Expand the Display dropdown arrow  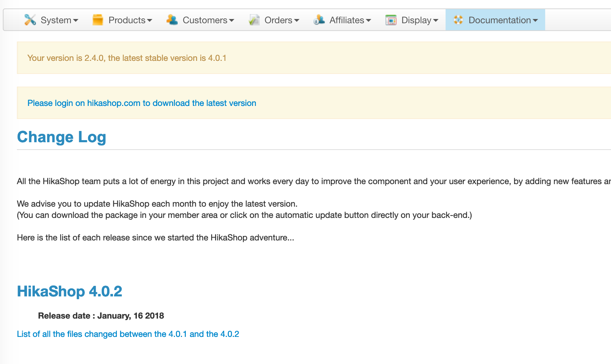[x=436, y=20]
